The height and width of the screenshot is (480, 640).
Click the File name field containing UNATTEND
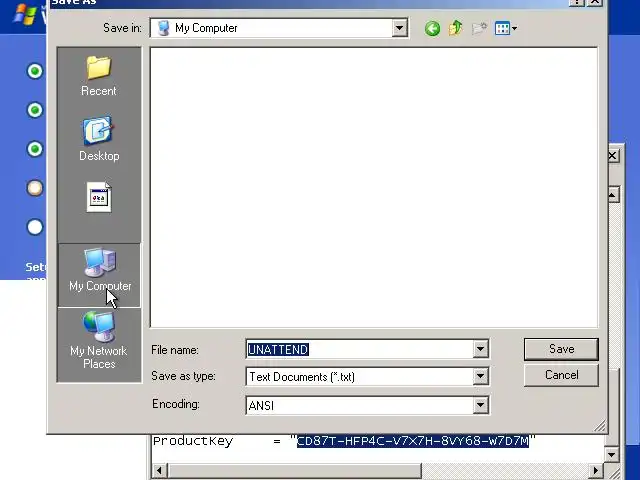[360, 349]
